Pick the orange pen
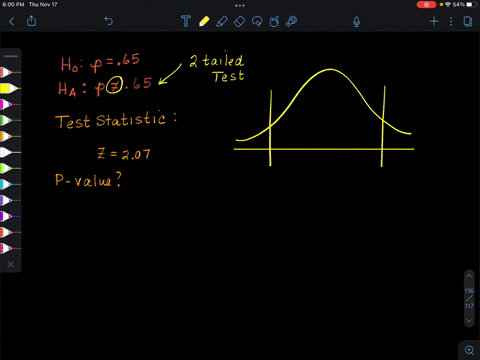The image size is (480, 360). coord(10,136)
